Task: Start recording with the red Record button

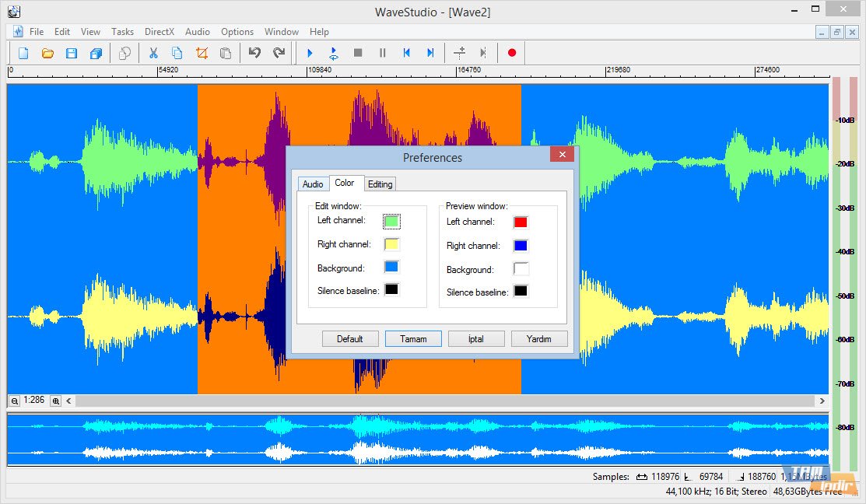Action: click(x=512, y=53)
